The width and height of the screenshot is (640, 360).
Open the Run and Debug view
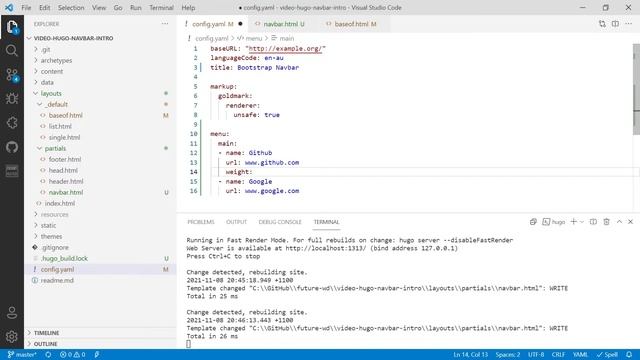click(12, 98)
